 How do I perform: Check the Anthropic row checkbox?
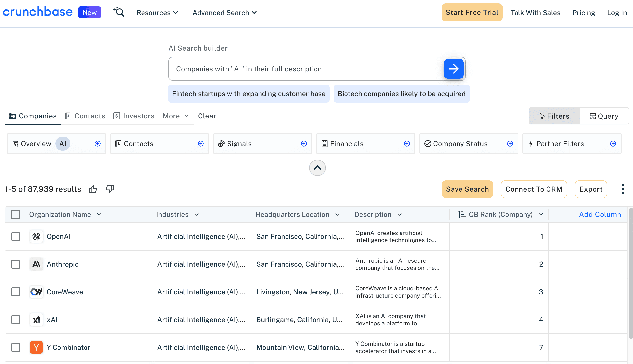(16, 264)
